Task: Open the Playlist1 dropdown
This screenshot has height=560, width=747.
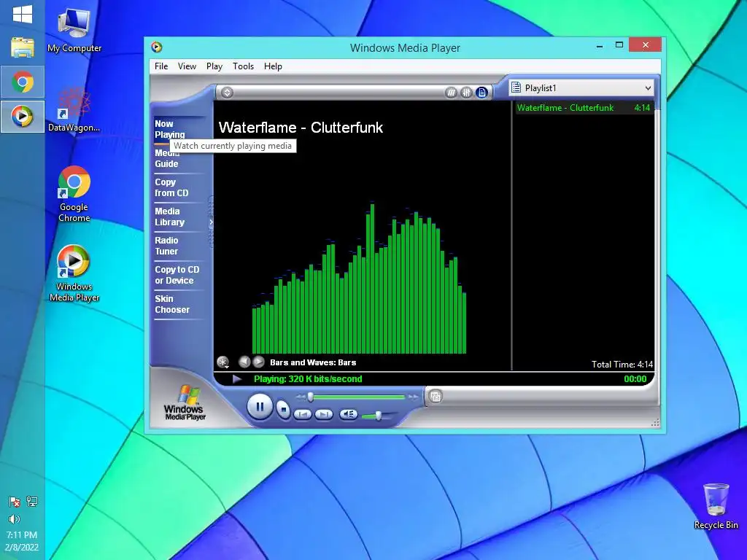Action: 581,88
